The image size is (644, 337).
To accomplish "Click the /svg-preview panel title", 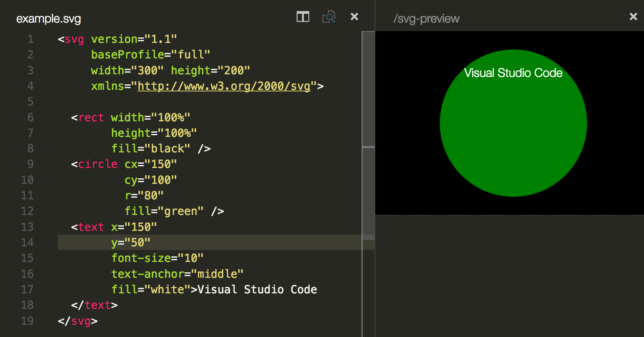I will click(426, 18).
